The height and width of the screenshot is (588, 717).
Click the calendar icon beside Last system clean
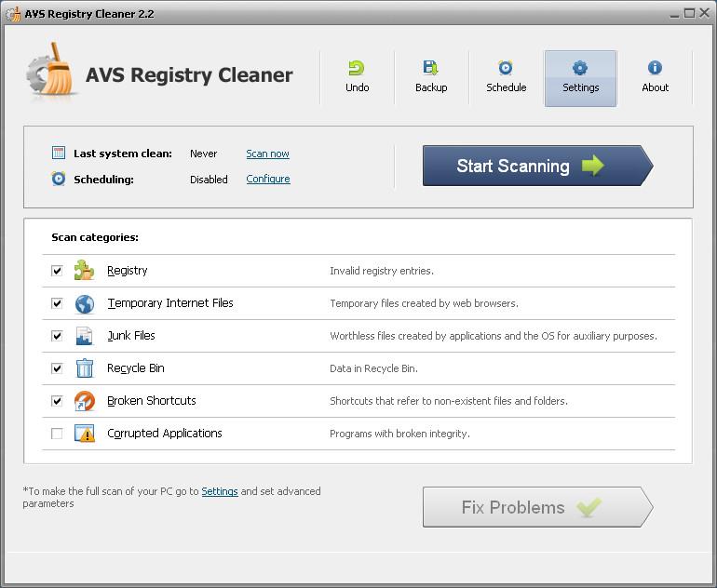[x=59, y=153]
